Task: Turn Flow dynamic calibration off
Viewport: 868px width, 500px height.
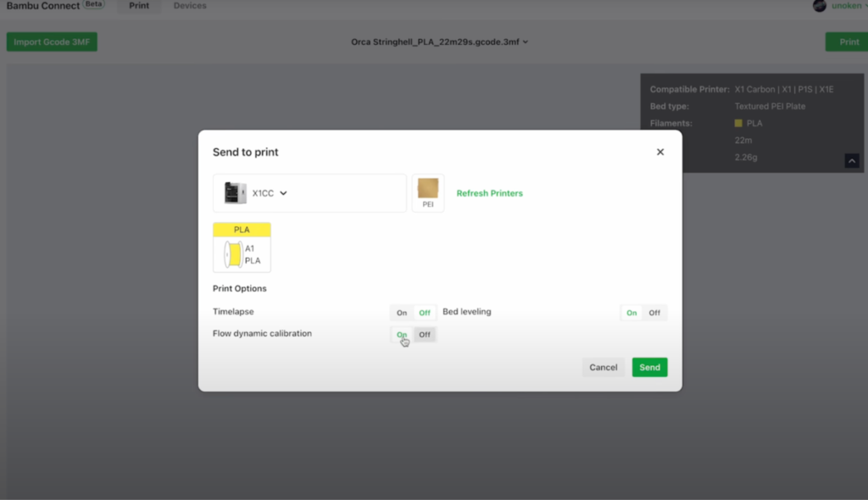Action: pyautogui.click(x=425, y=335)
